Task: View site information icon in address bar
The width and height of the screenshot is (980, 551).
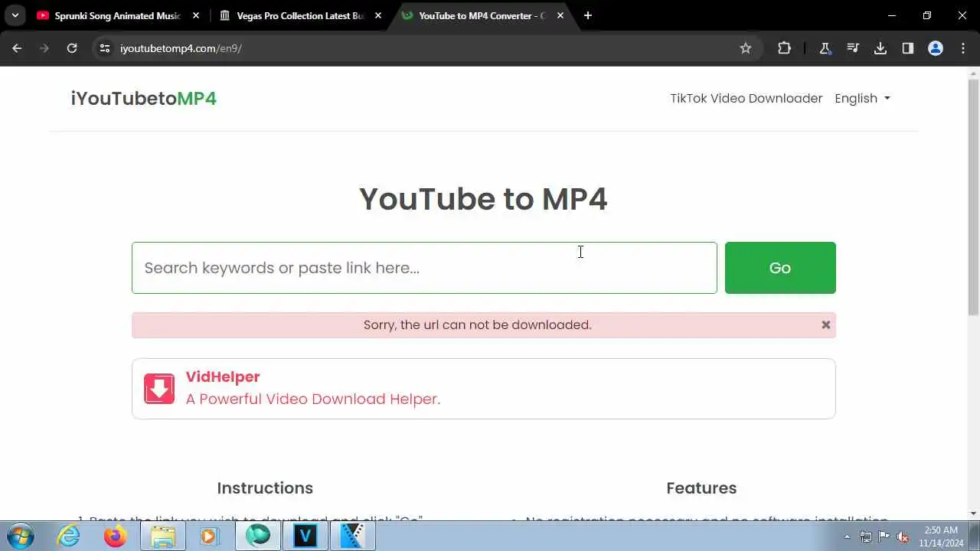Action: pyautogui.click(x=105, y=48)
